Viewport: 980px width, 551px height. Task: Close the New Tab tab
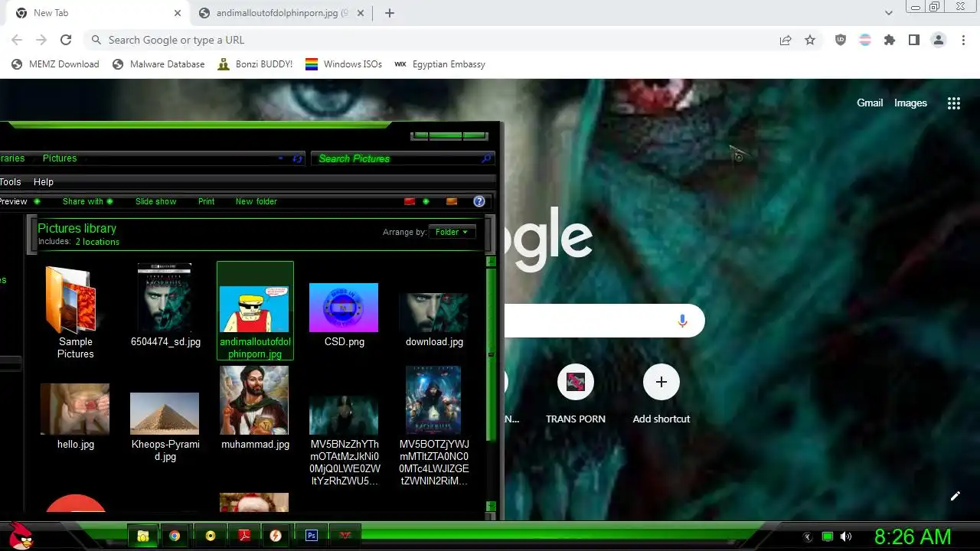click(x=178, y=13)
